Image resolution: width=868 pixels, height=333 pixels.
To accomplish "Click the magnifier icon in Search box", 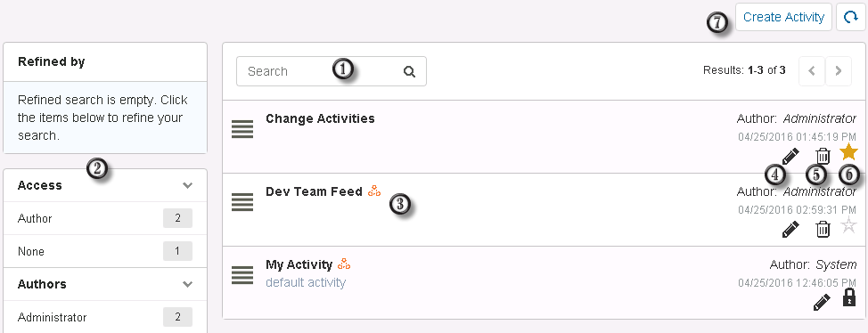I will click(409, 72).
